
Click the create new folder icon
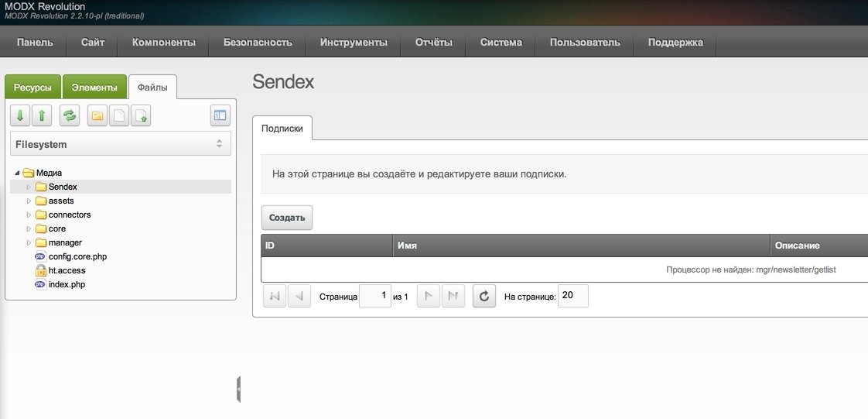click(97, 115)
